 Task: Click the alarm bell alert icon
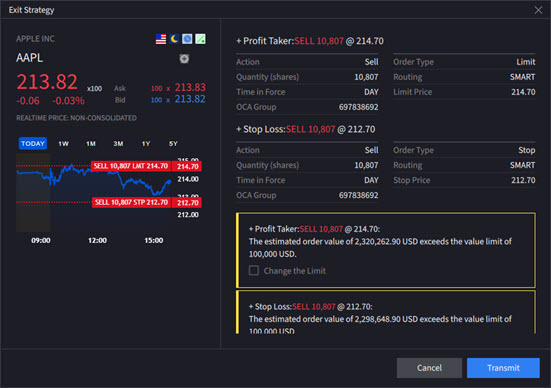(x=184, y=58)
